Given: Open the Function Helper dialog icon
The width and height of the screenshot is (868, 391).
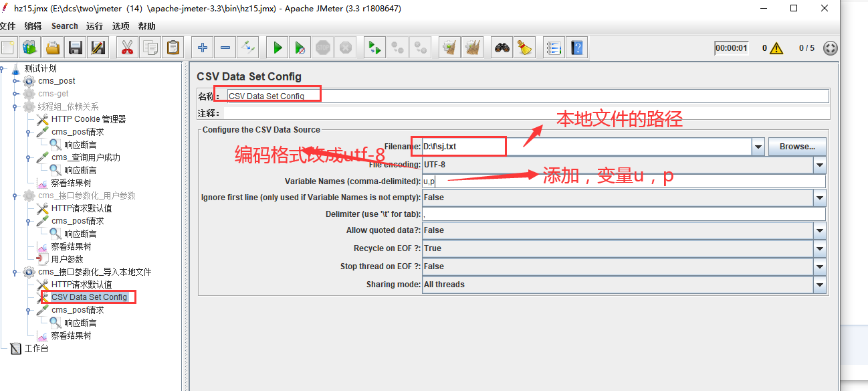Looking at the screenshot, I should pos(554,48).
